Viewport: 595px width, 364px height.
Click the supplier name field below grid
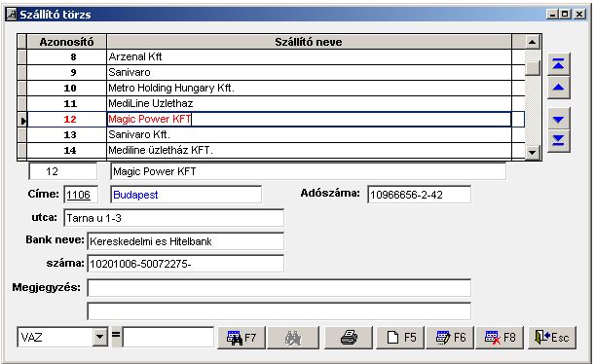pyautogui.click(x=308, y=171)
